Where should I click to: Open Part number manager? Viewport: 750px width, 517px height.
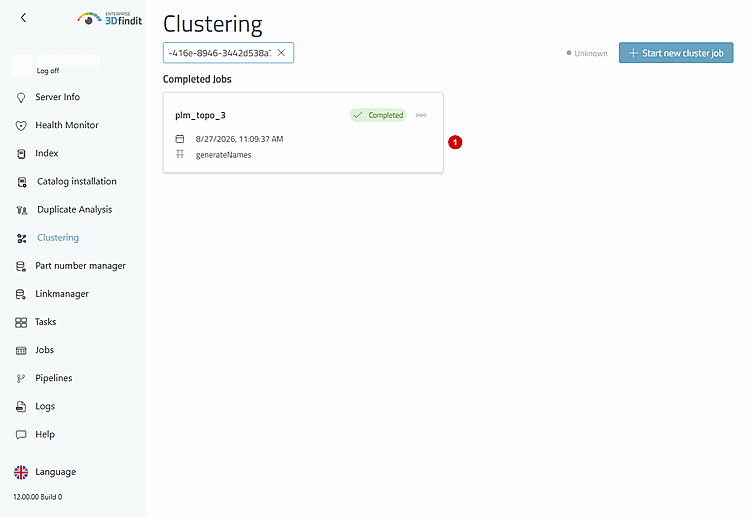click(x=80, y=266)
